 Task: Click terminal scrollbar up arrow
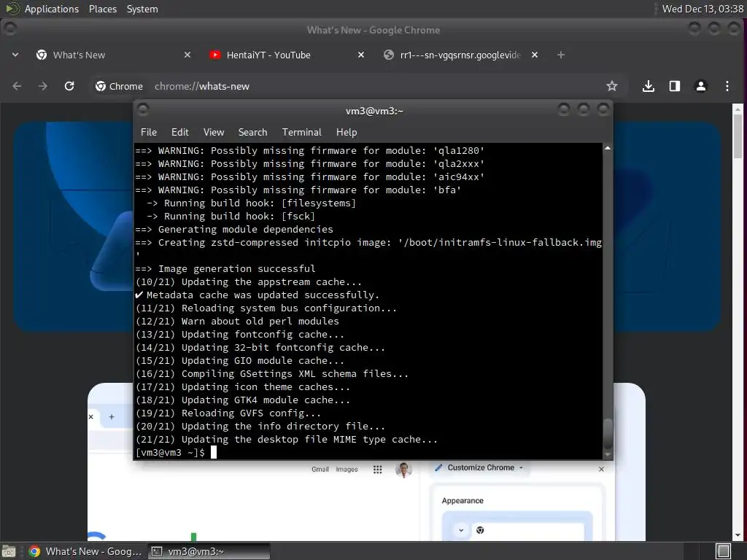(x=608, y=148)
